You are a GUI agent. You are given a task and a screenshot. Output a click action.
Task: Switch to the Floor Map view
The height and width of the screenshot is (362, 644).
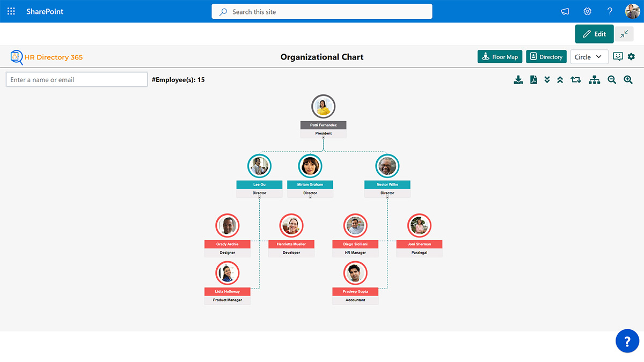click(500, 56)
